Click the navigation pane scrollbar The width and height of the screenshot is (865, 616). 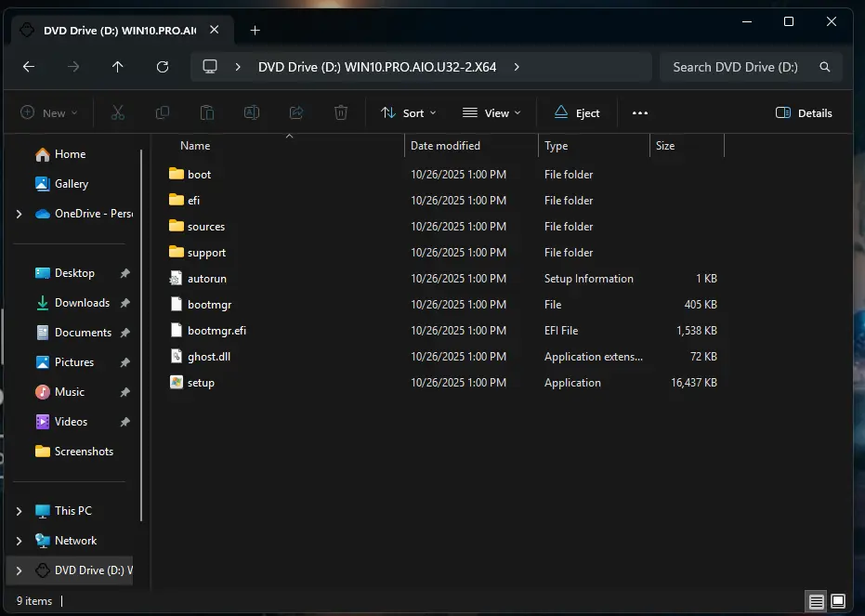click(x=141, y=335)
